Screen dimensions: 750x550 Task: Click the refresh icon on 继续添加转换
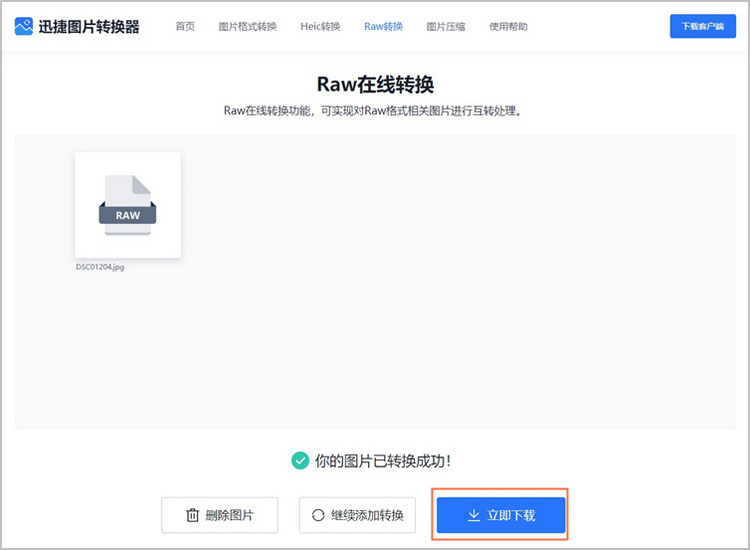(318, 516)
